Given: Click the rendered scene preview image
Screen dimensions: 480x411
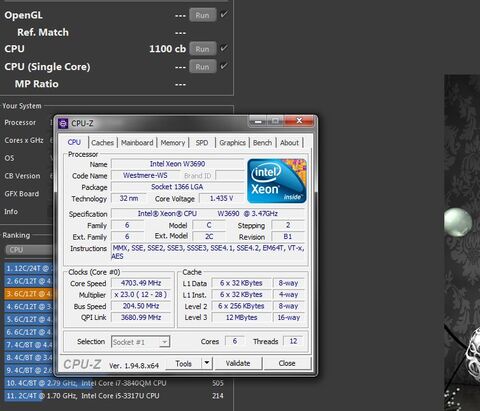Looking at the screenshot, I should (x=462, y=243).
